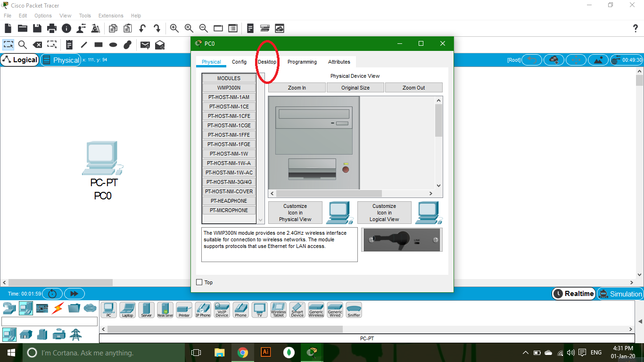This screenshot has height=362, width=644.
Task: Open File Explorer from taskbar
Action: (220, 352)
